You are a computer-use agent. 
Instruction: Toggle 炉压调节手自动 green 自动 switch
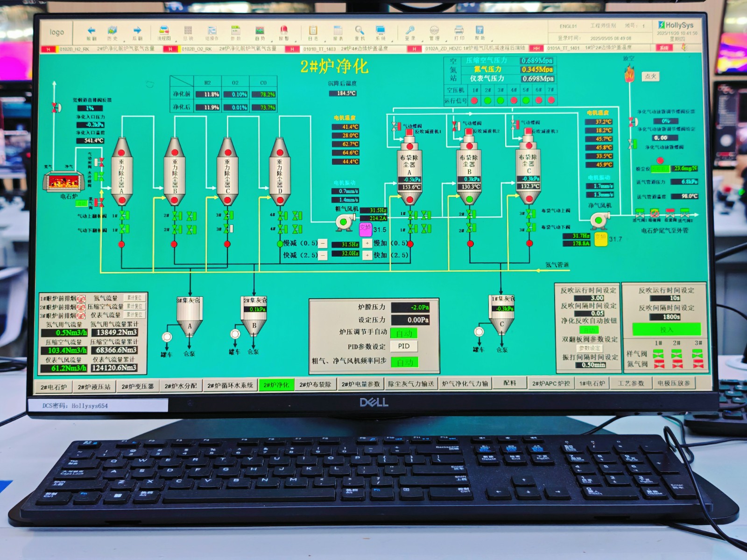[404, 333]
